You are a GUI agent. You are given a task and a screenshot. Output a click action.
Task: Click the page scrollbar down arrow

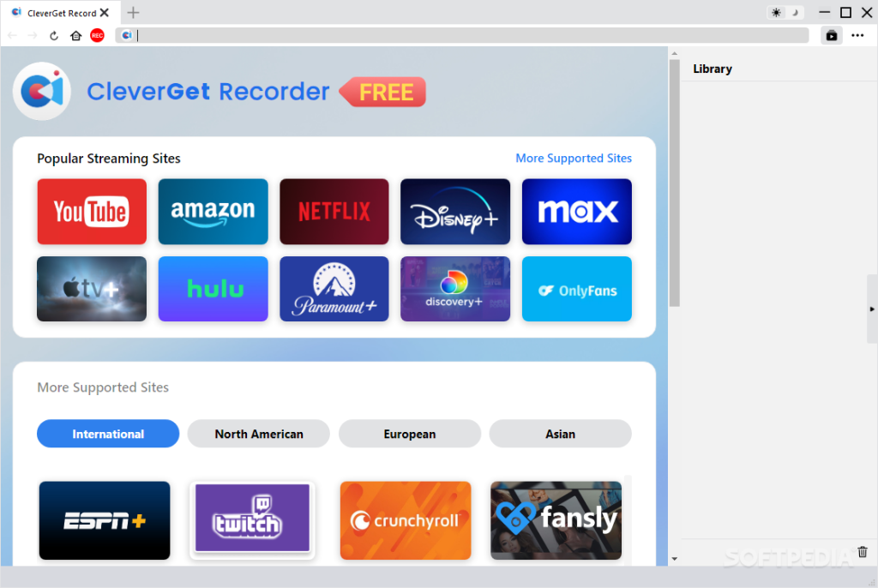[674, 558]
